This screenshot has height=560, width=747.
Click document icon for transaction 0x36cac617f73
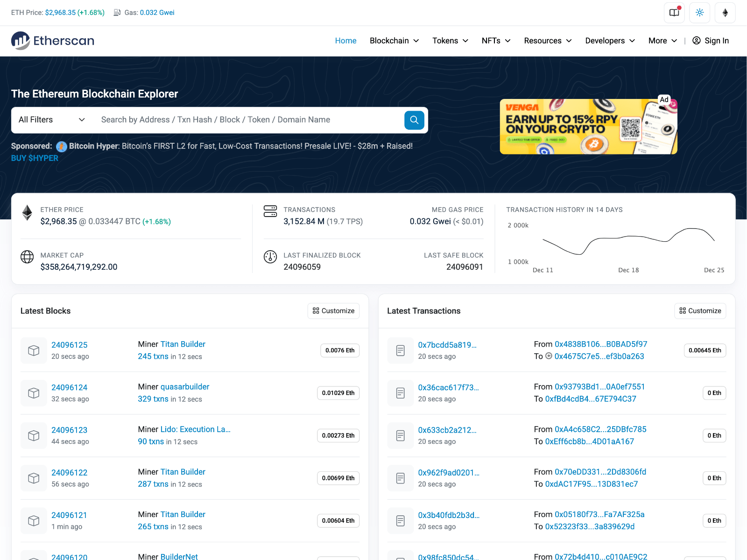point(401,393)
